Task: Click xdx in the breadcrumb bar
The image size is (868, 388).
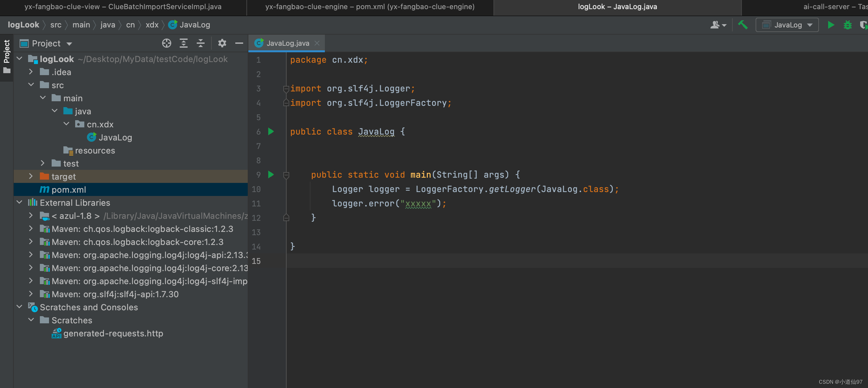Action: (x=152, y=24)
